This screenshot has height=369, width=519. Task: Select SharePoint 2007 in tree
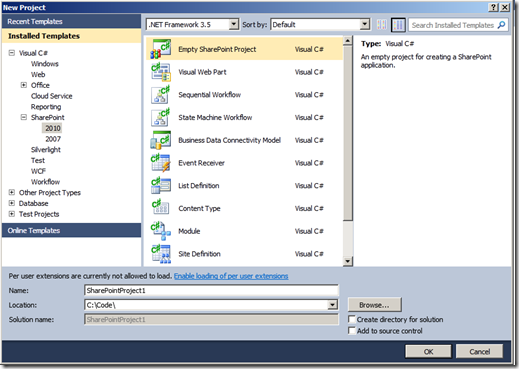[53, 139]
